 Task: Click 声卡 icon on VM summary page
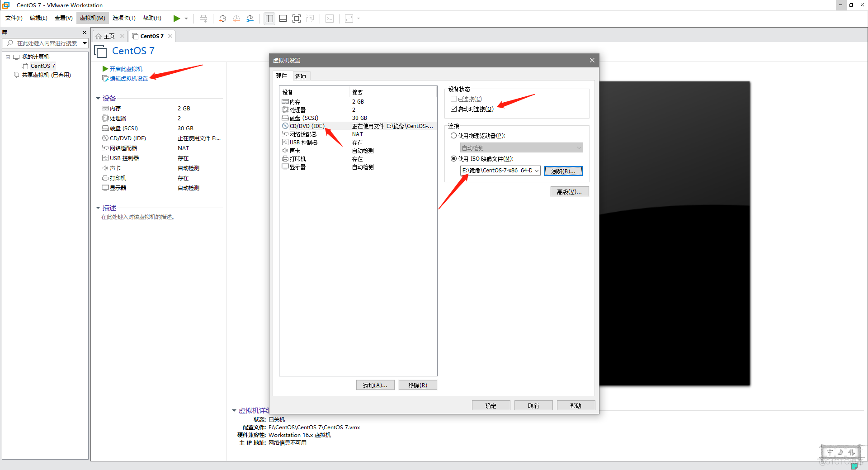pos(105,168)
